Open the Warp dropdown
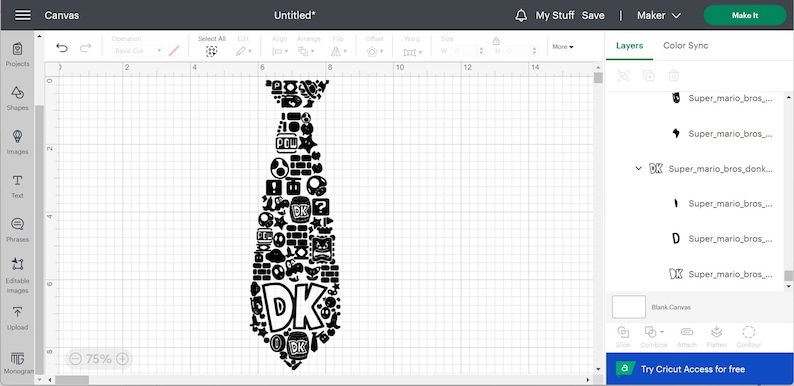 [413, 52]
